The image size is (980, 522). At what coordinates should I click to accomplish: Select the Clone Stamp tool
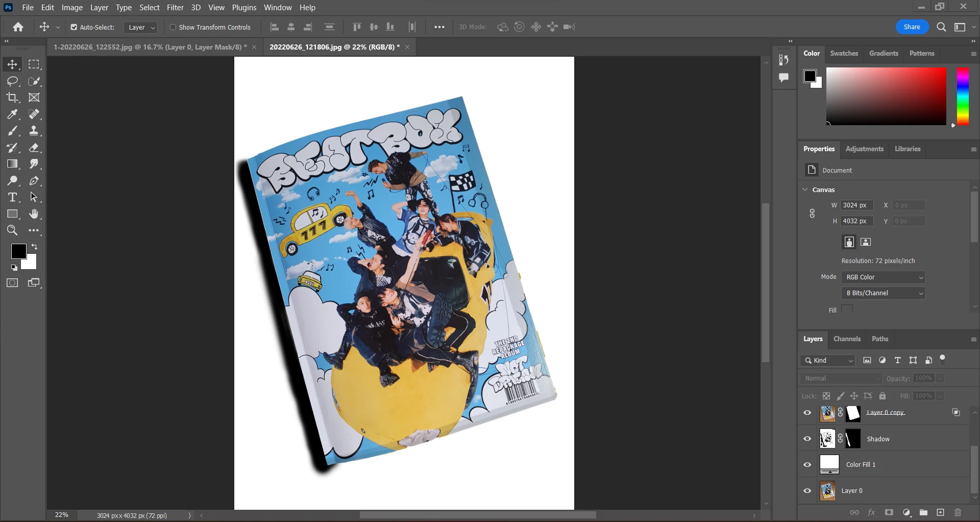(x=34, y=131)
